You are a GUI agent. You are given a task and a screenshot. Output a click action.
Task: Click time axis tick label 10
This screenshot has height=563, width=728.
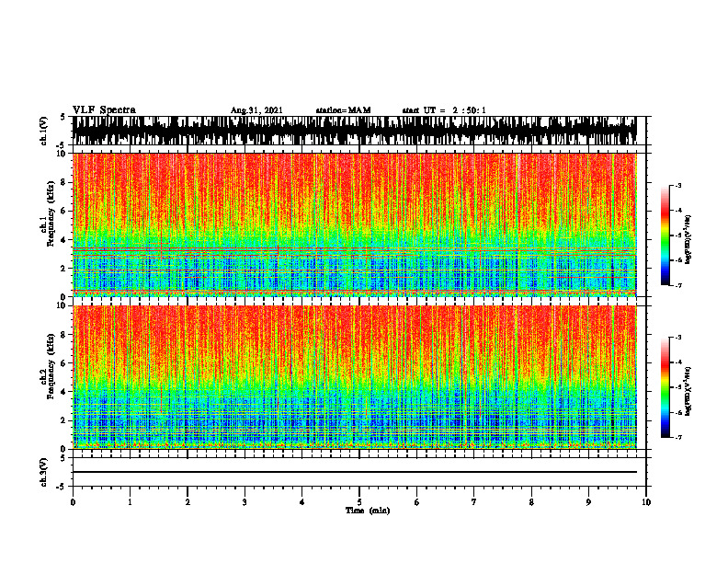(646, 502)
